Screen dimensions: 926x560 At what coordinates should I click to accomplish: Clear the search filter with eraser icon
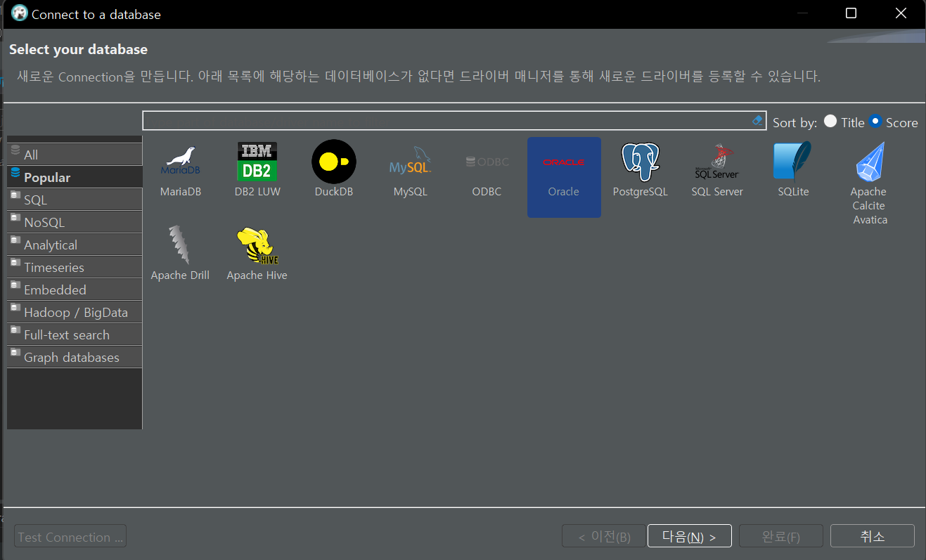757,121
